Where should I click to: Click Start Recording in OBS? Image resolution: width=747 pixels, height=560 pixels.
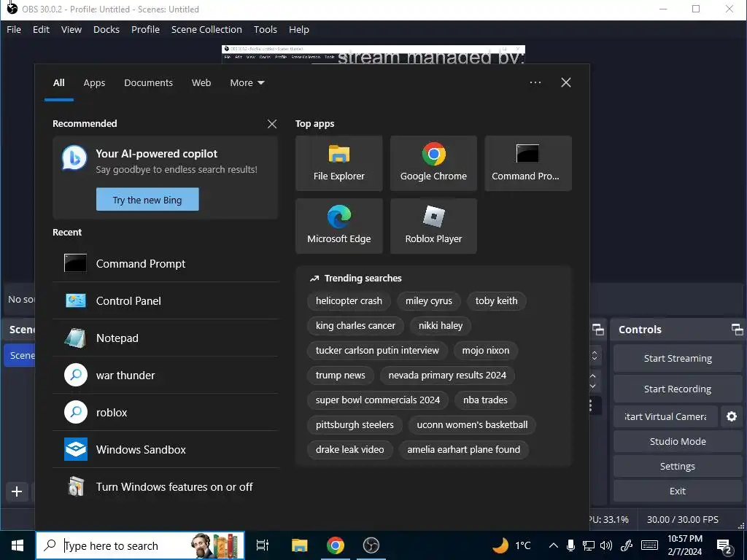pyautogui.click(x=678, y=389)
